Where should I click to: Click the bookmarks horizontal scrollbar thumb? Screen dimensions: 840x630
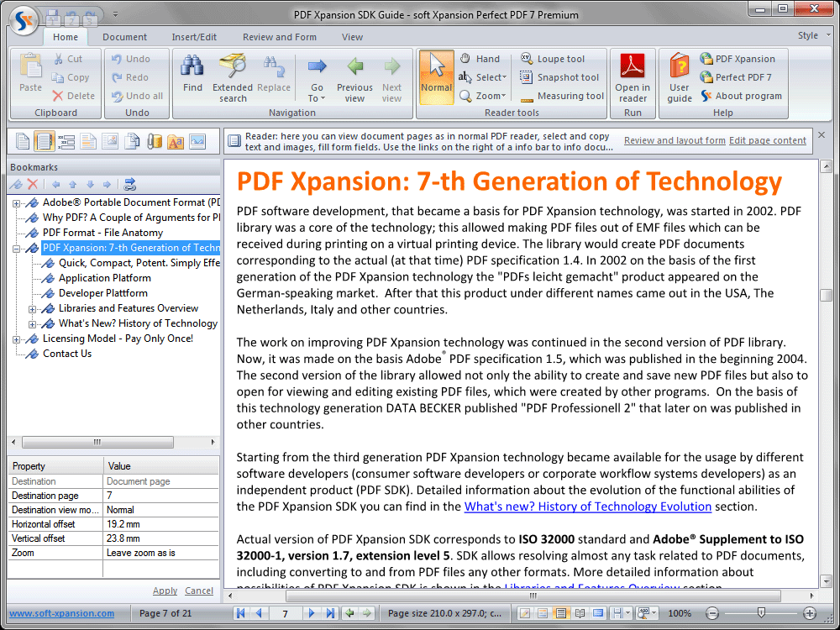pos(97,442)
